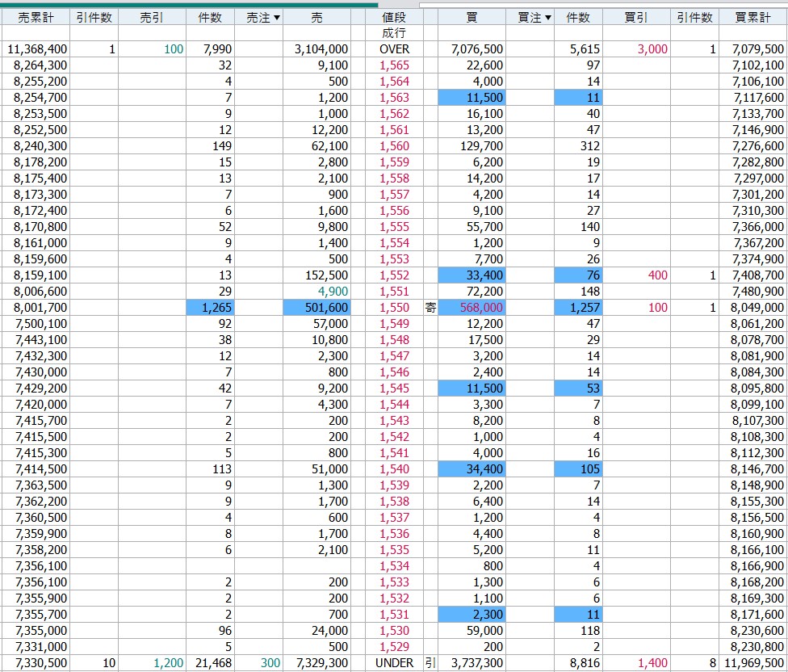Screen dimensions: 788x672
Task: Open the 買注 column dropdown arrow
Action: click(x=547, y=18)
